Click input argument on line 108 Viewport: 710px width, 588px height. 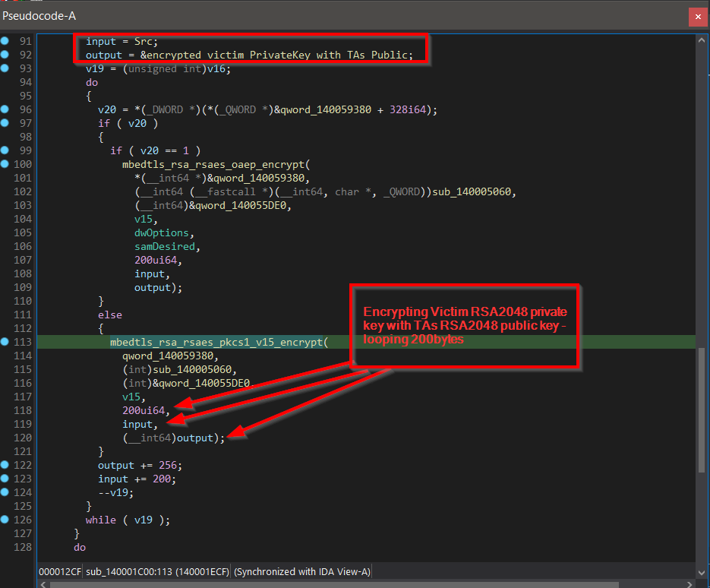click(150, 274)
